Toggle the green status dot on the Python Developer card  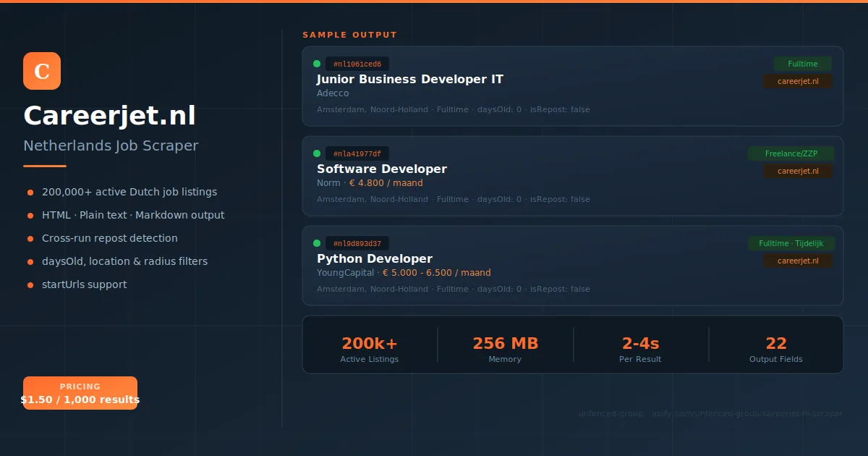point(316,243)
